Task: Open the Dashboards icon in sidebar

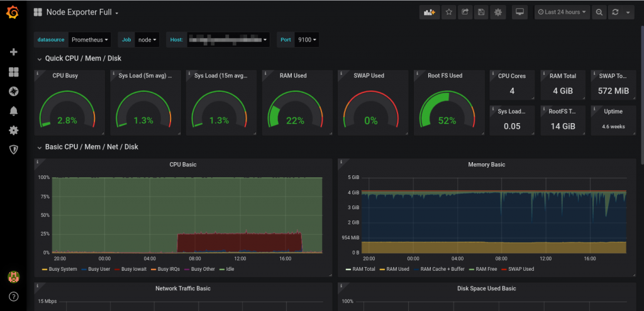Action: pos(13,72)
